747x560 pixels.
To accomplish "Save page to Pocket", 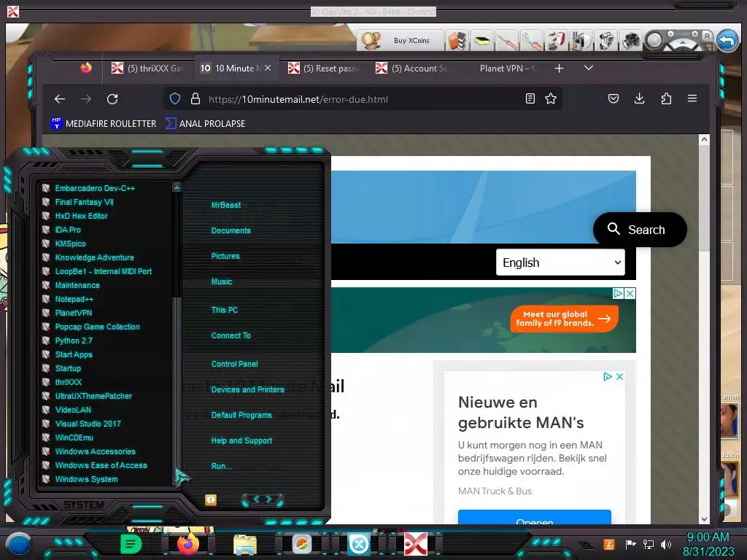I will [x=613, y=98].
